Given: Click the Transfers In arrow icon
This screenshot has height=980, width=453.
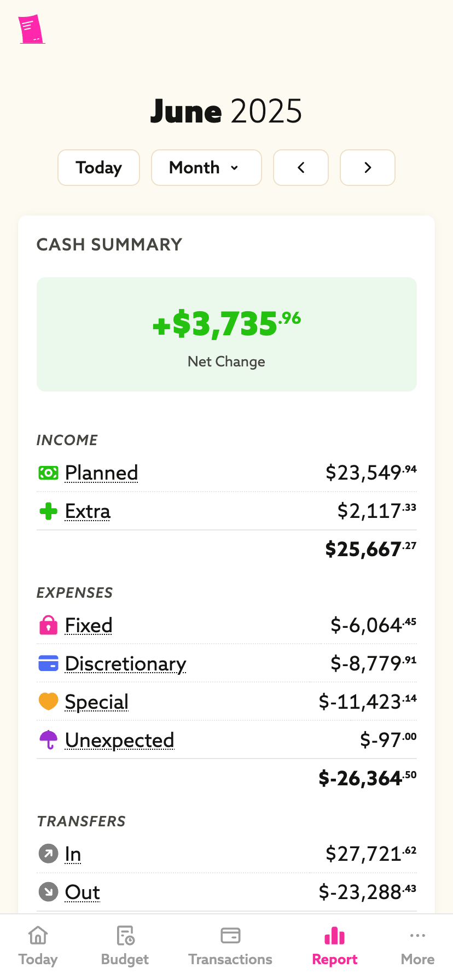Looking at the screenshot, I should pos(48,854).
